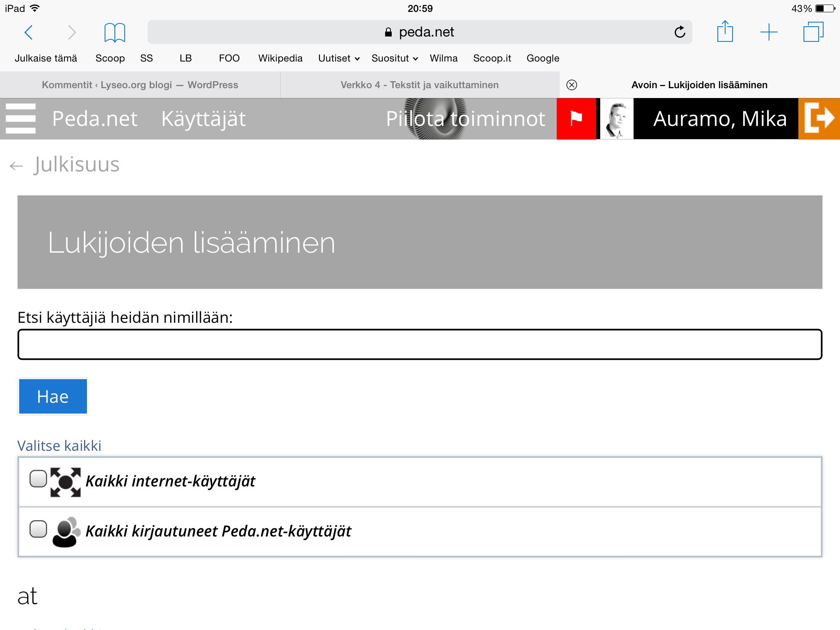840x630 pixels.
Task: Open the hamburger menu in Peda.net header
Action: pos(21,119)
